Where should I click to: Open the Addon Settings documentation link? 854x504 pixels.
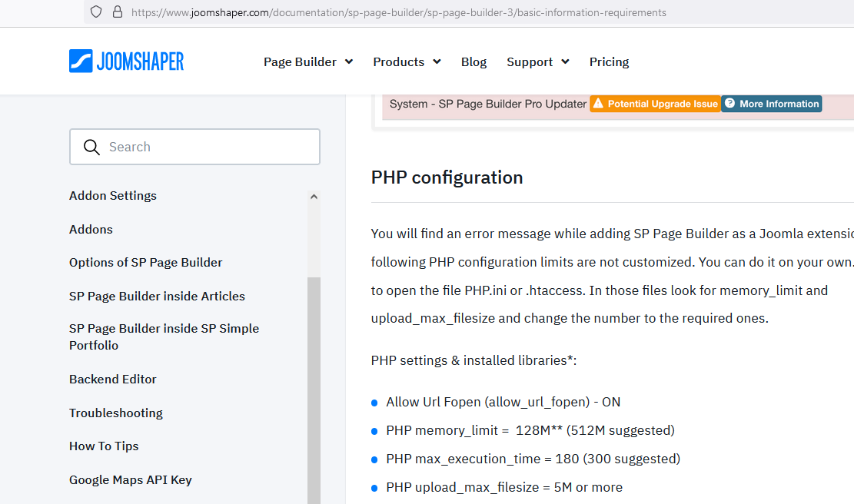coord(113,196)
